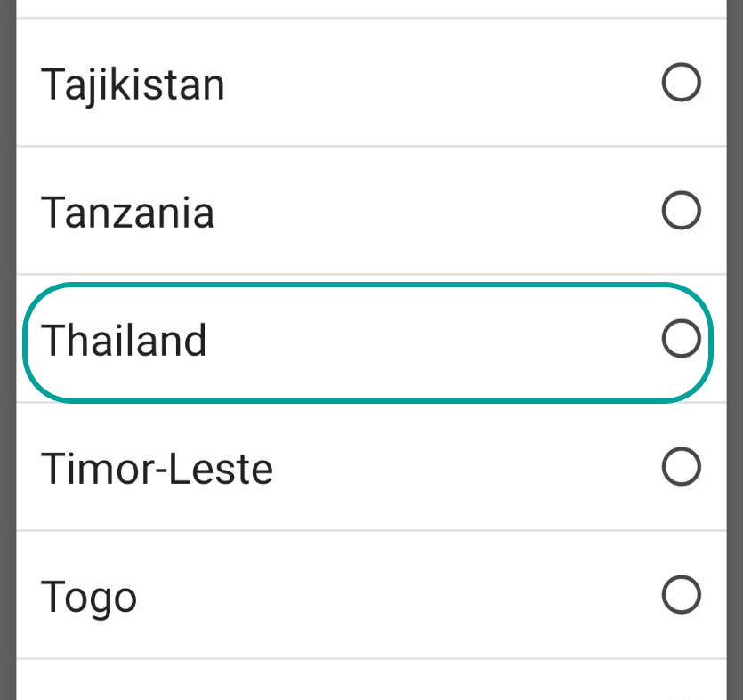Select the Thailand radio button

(682, 338)
